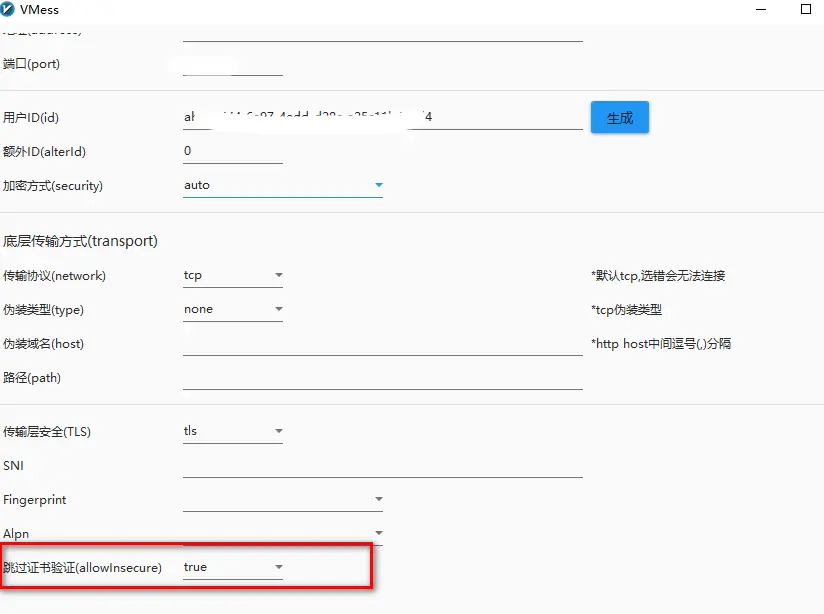
Task: Open the 传输协议(network) tcp dropdown
Action: (x=233, y=275)
